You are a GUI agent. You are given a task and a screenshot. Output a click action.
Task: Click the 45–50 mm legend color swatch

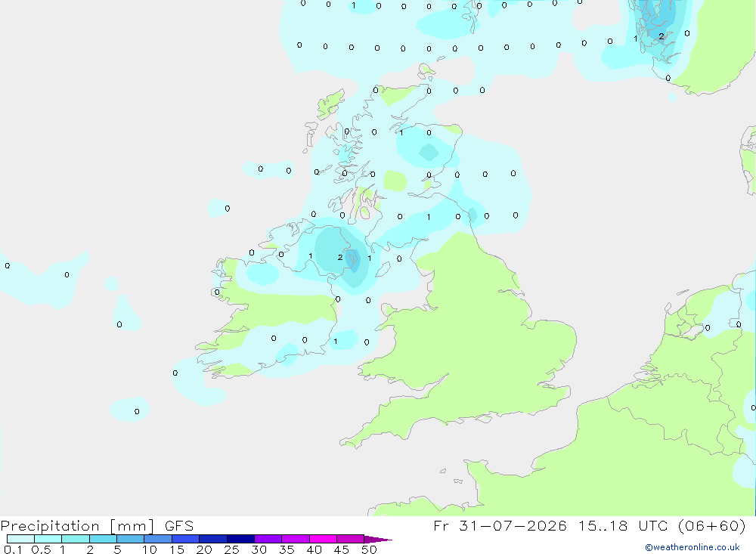tap(351, 539)
